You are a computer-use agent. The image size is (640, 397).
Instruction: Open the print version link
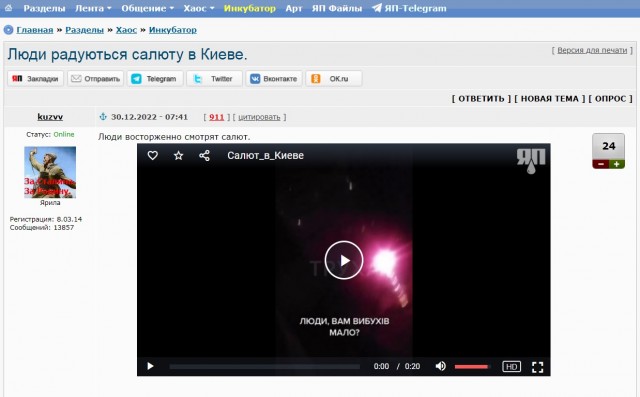(592, 50)
